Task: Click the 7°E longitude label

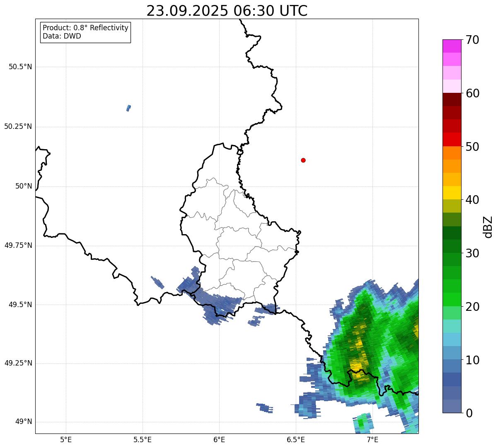Action: 372,439
